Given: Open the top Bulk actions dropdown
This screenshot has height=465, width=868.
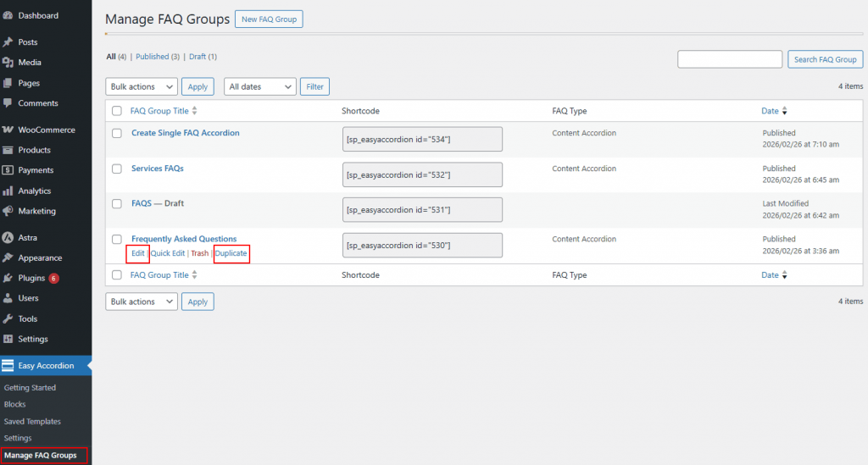Looking at the screenshot, I should [142, 86].
